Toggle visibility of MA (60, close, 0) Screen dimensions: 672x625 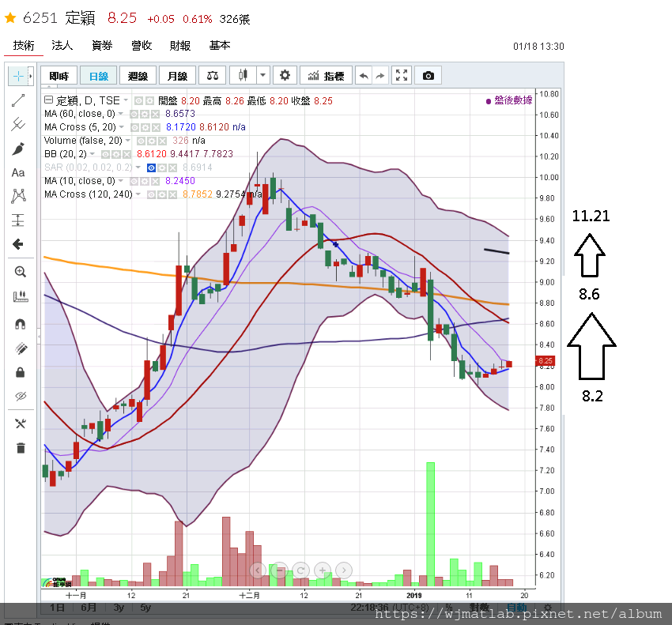(134, 114)
